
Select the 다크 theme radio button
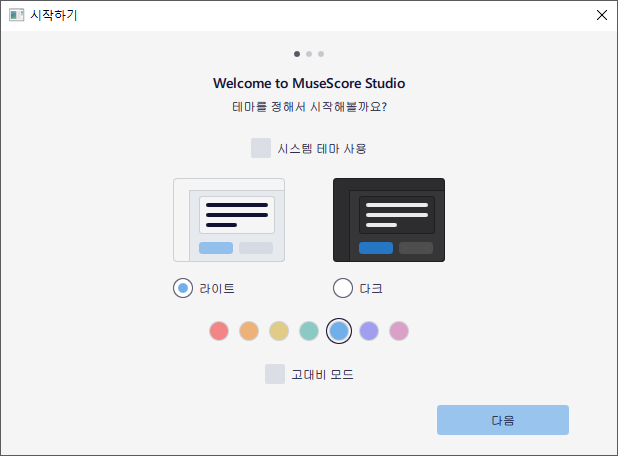pos(343,288)
